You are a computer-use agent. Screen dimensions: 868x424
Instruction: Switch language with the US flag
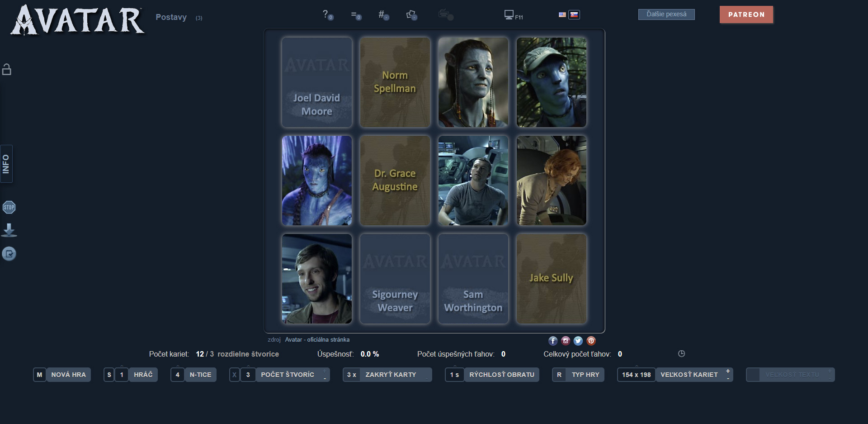click(x=562, y=15)
